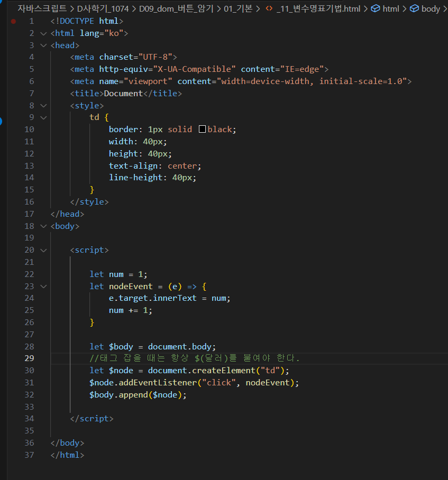Click line number 37 in the gutter

pos(29,455)
